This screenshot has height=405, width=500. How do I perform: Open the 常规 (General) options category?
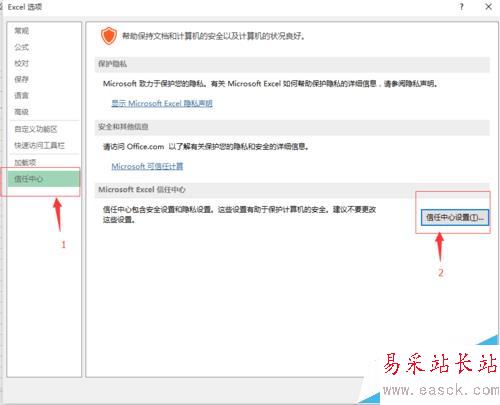22,31
